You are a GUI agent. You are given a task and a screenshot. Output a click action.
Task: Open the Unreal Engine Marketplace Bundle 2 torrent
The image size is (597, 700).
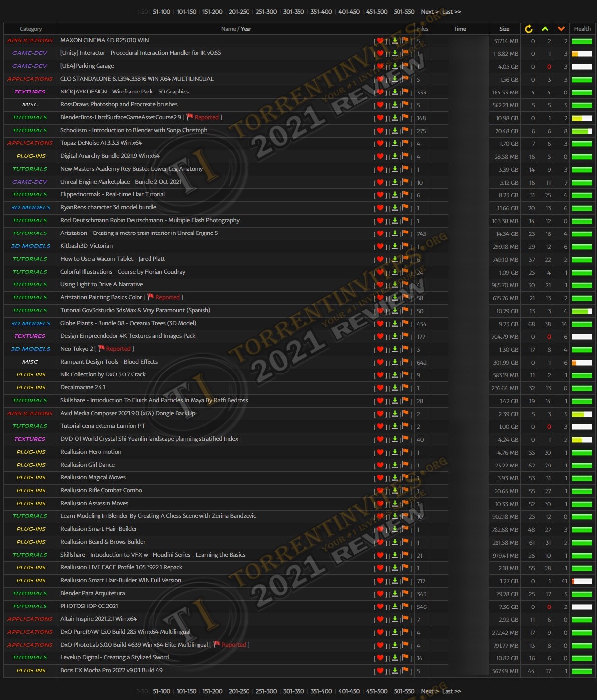(x=121, y=182)
